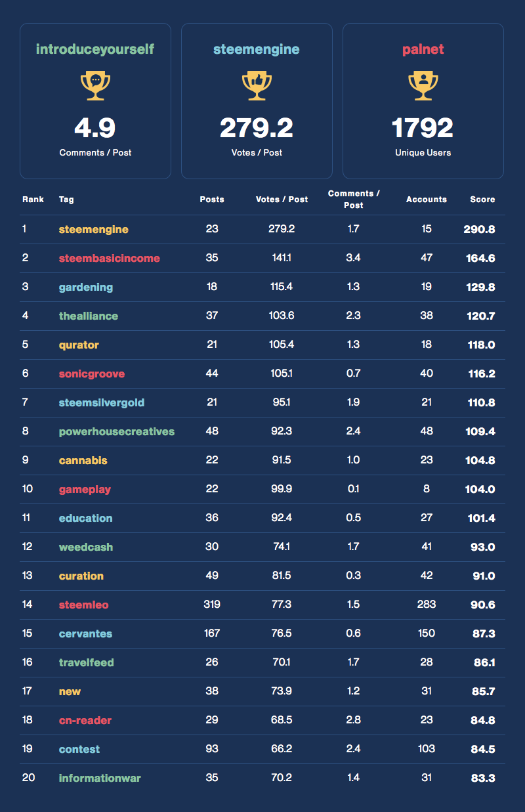
Task: Click the Rank column header
Action: point(33,199)
